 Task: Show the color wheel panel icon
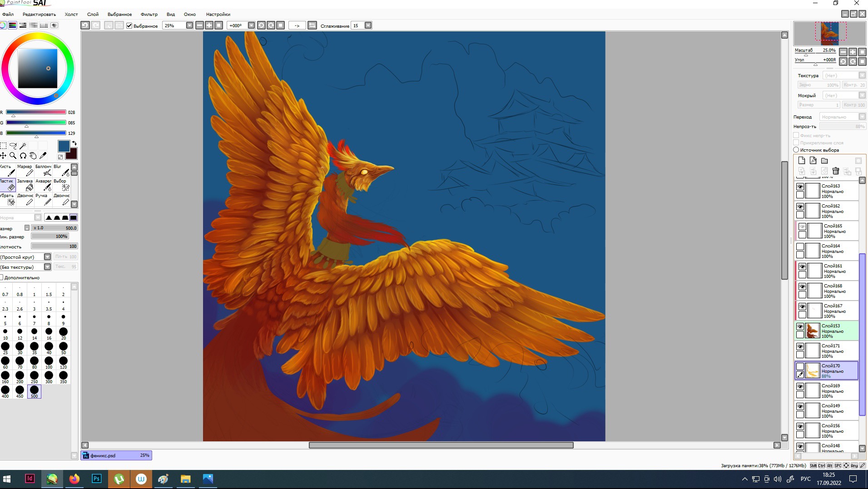[3, 25]
